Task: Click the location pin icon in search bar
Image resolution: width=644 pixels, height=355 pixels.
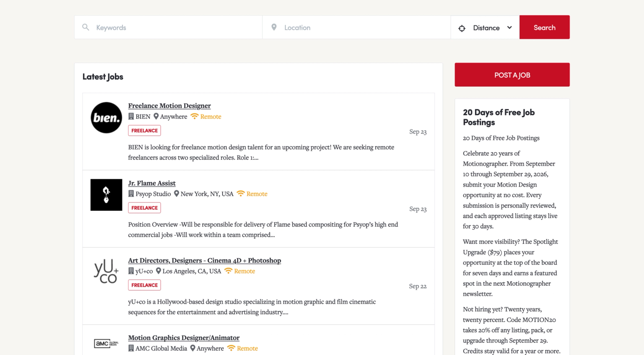Action: [x=274, y=28]
